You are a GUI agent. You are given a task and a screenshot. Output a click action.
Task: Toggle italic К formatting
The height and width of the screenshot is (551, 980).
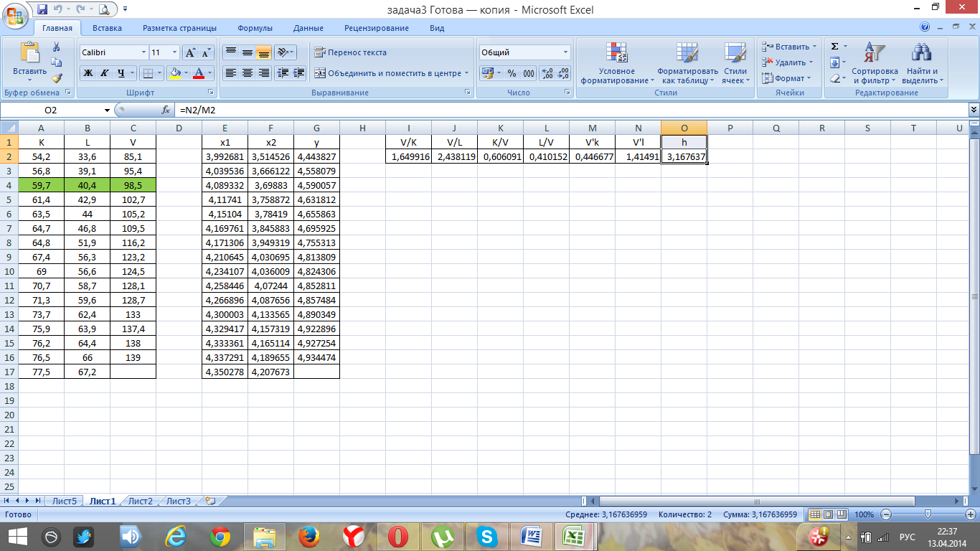(x=105, y=72)
